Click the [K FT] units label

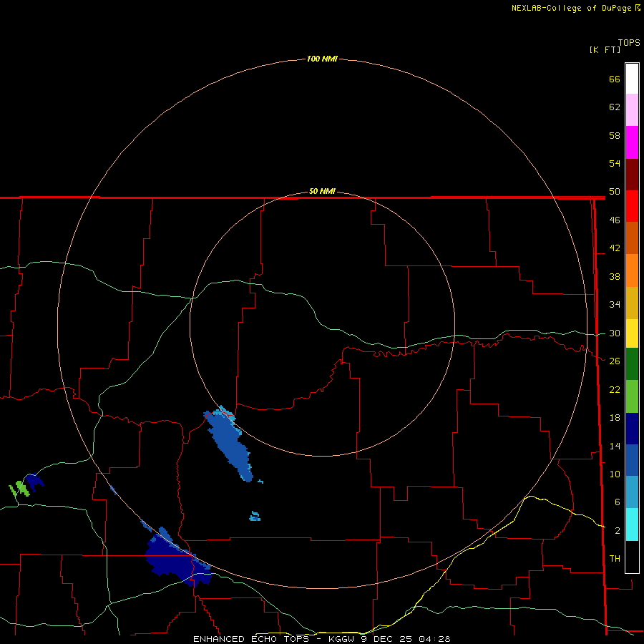(x=605, y=49)
